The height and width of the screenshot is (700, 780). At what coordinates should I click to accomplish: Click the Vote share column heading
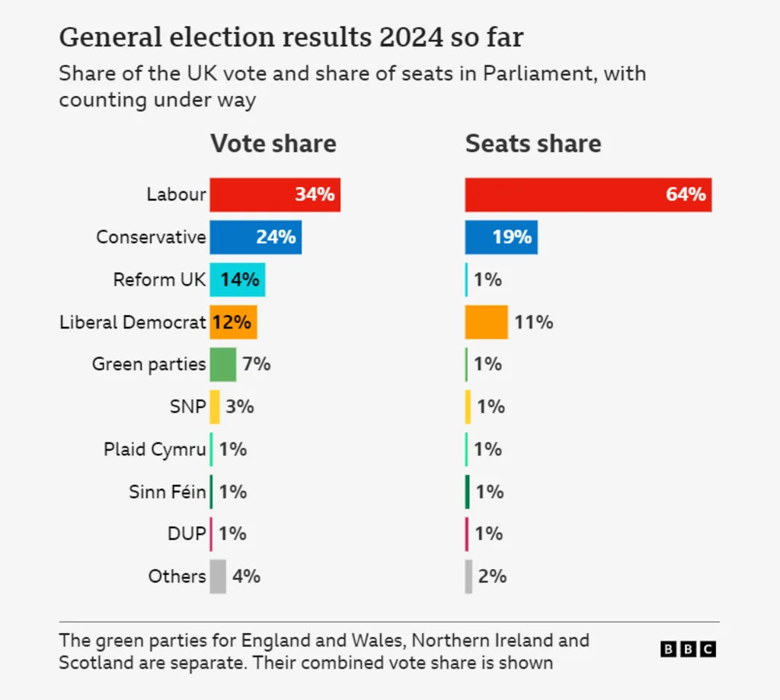(x=273, y=143)
